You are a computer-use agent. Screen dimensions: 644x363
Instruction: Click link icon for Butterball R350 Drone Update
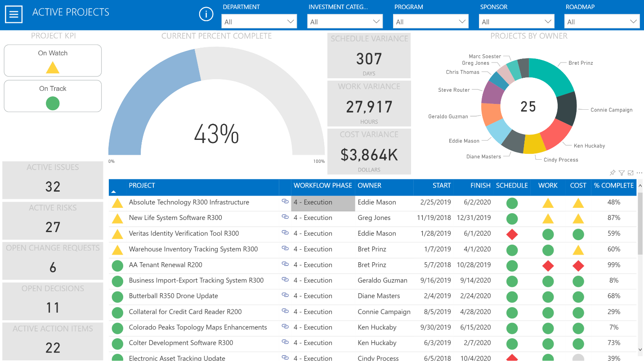click(285, 295)
